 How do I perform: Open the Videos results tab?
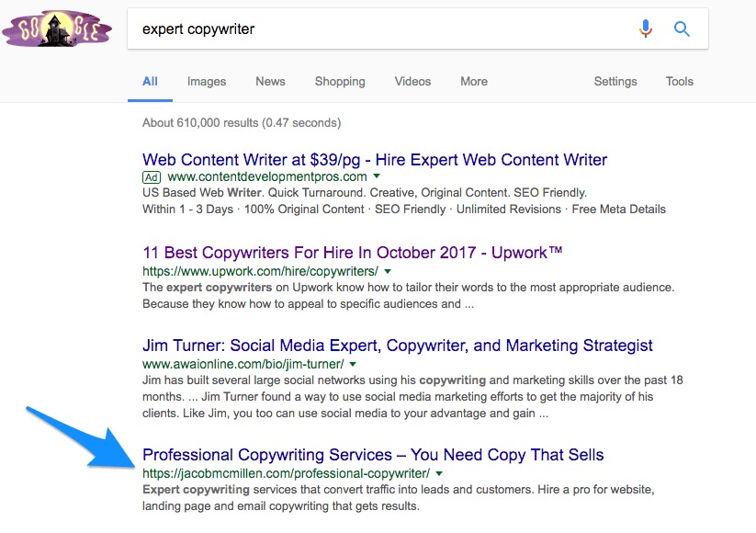[x=412, y=82]
